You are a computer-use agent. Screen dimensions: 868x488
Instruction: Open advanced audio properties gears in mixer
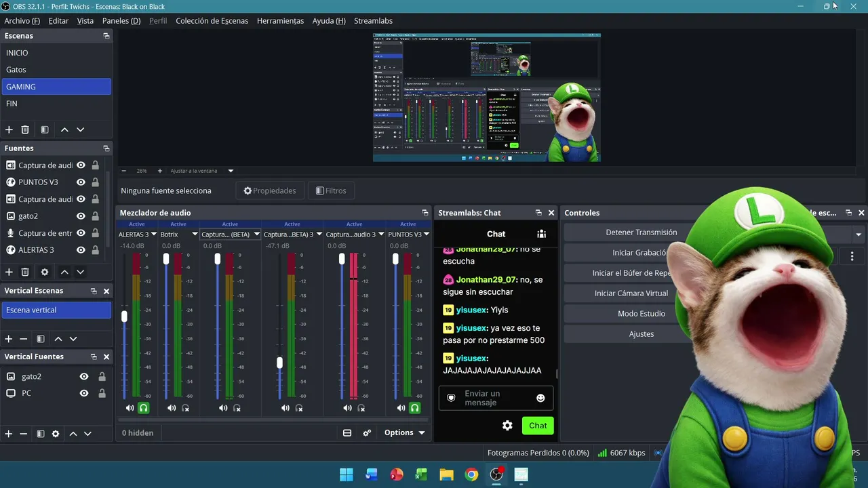coord(367,432)
